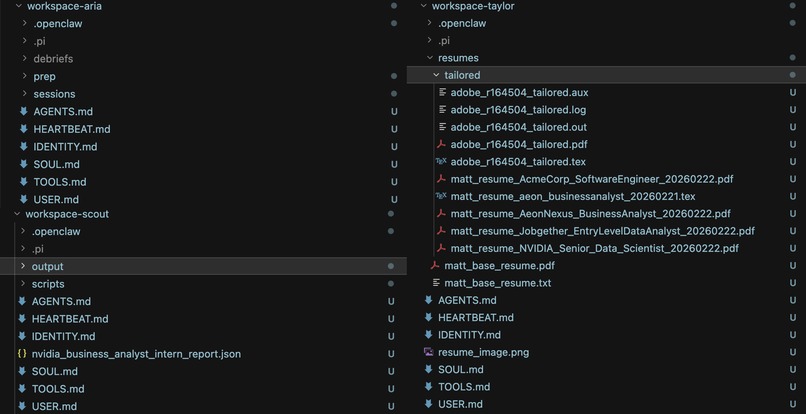Collapse the resumes folder chevron
This screenshot has height=414, width=806.
pos(430,58)
